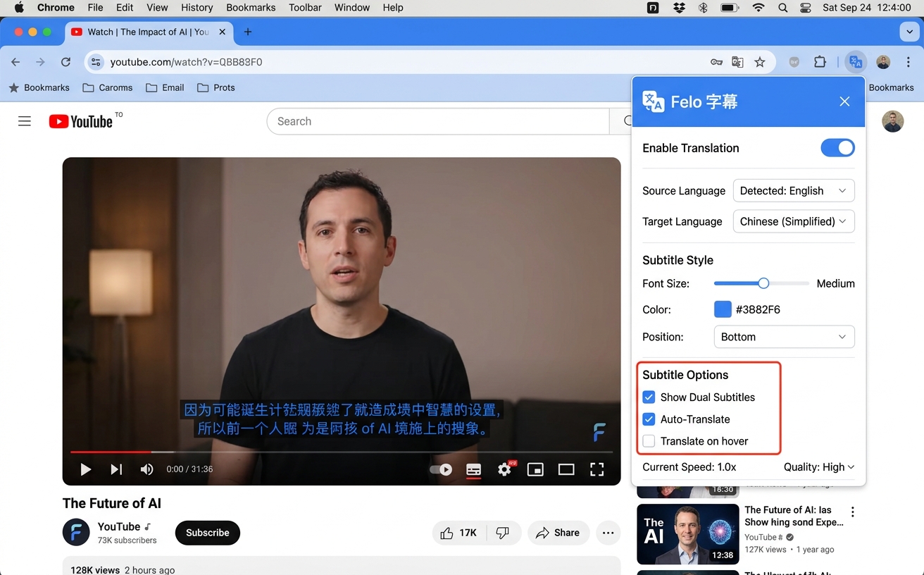The width and height of the screenshot is (924, 575).
Task: Click the subtitles icon in the video player
Action: click(x=473, y=469)
